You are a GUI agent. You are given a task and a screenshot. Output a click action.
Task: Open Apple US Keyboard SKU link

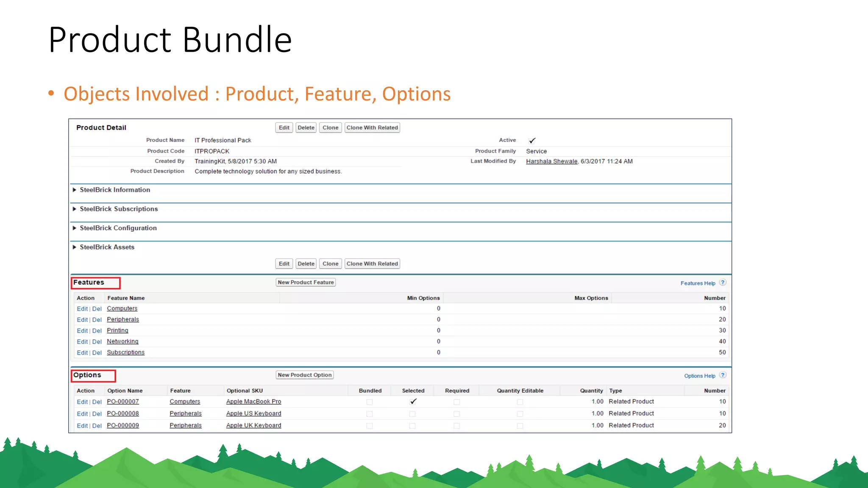point(253,413)
